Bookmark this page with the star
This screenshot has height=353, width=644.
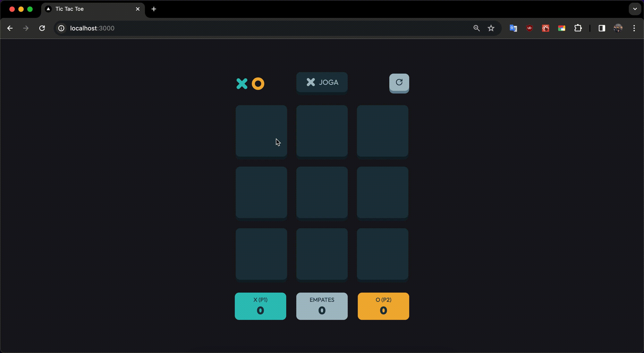(x=491, y=28)
